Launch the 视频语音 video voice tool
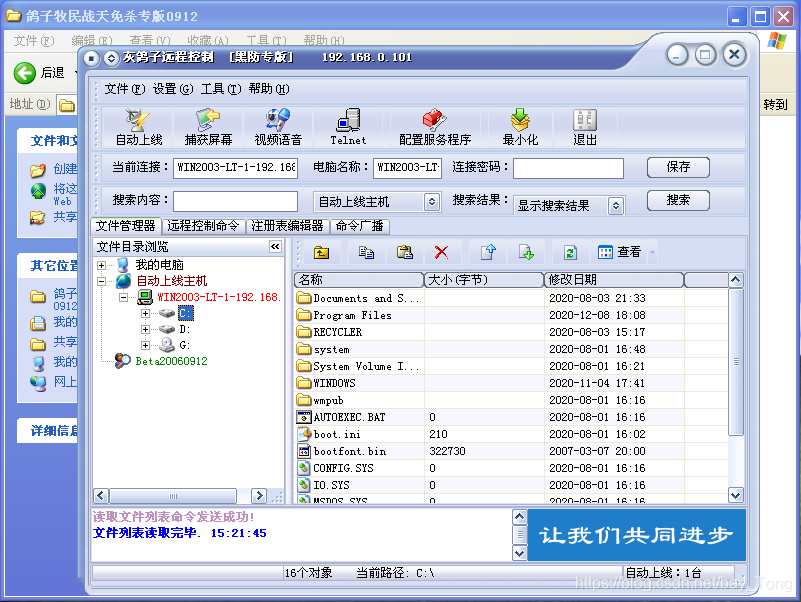 (278, 127)
